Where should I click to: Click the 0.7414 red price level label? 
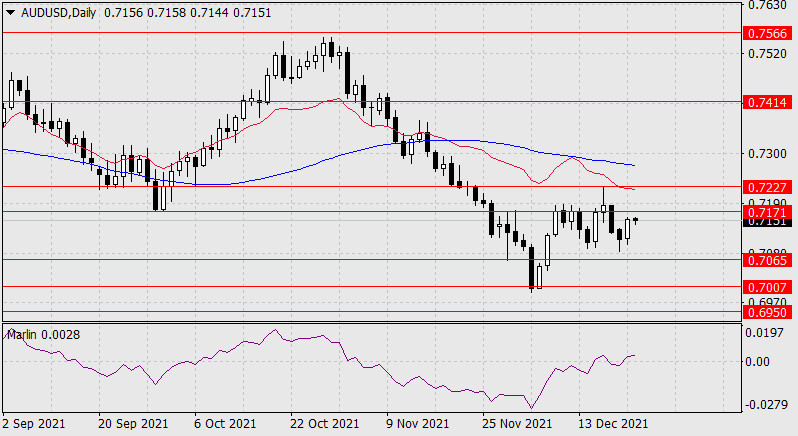pos(767,103)
